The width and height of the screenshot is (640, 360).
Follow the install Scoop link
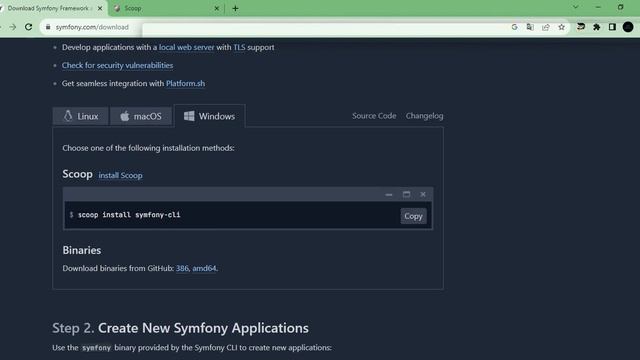(120, 176)
